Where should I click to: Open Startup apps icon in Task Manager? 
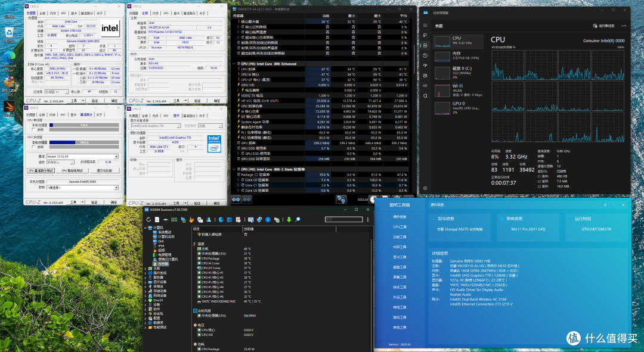425,66
